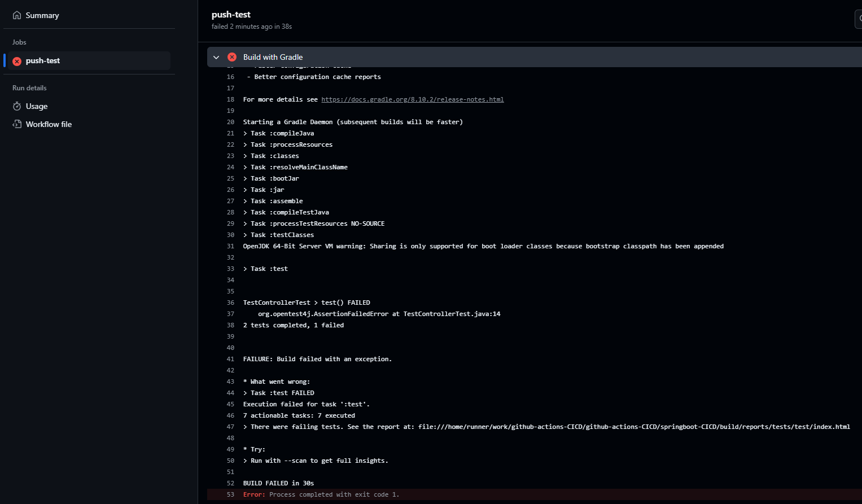Click line number 47 in the log
The width and height of the screenshot is (862, 504).
click(230, 427)
